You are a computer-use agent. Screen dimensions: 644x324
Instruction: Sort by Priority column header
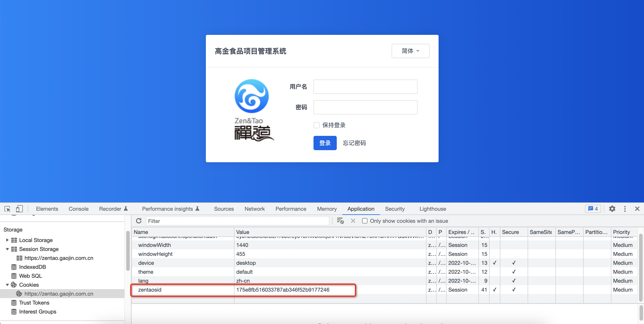coord(624,232)
